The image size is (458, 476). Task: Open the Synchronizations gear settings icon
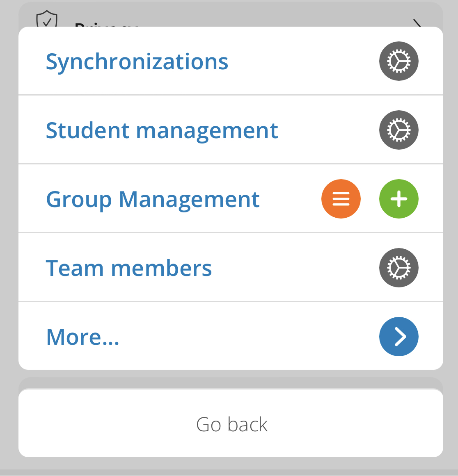399,61
